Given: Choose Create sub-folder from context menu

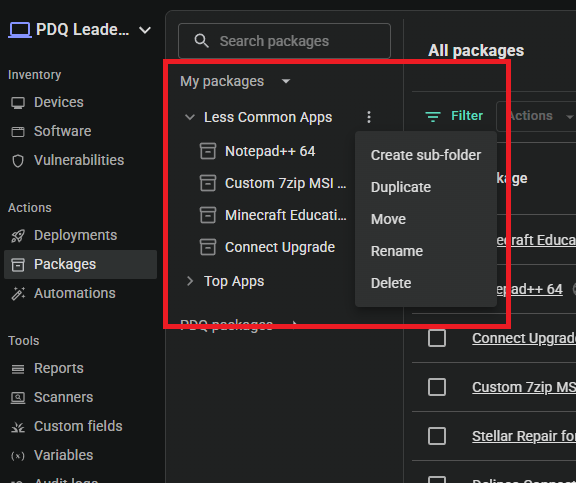Looking at the screenshot, I should tap(426, 155).
